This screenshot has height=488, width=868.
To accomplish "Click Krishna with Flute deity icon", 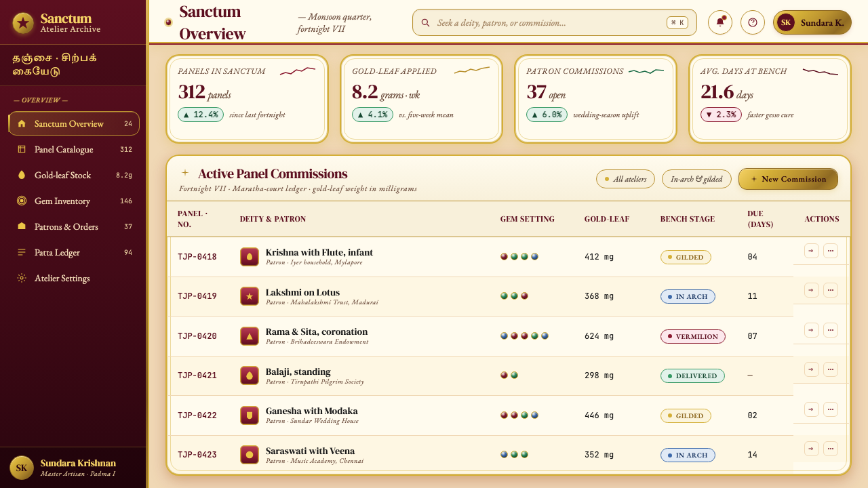I will (250, 257).
